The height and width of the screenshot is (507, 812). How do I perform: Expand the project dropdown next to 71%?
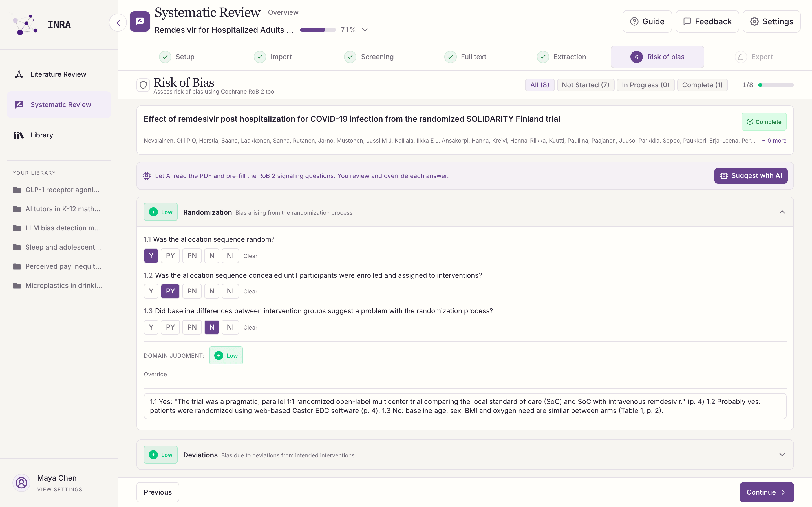point(365,30)
